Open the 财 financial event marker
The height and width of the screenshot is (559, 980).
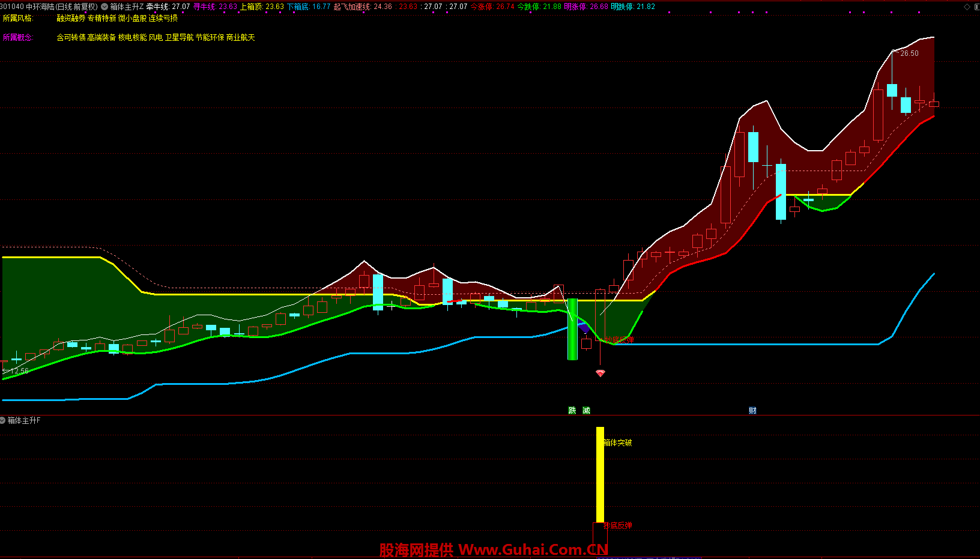click(x=752, y=410)
